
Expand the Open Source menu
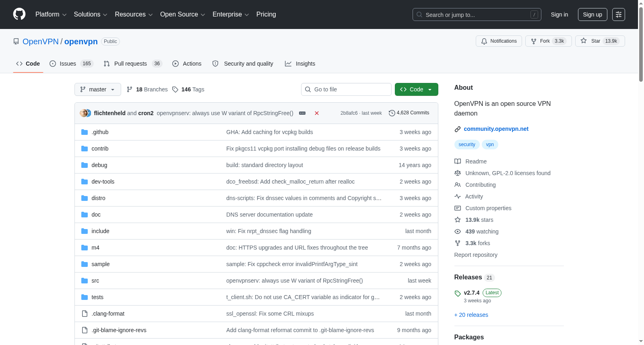click(183, 14)
